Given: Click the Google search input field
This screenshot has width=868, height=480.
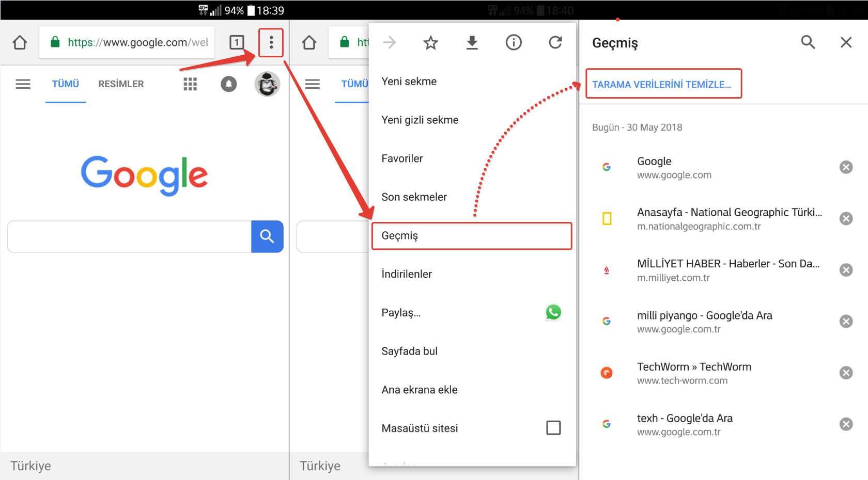Looking at the screenshot, I should pos(129,236).
